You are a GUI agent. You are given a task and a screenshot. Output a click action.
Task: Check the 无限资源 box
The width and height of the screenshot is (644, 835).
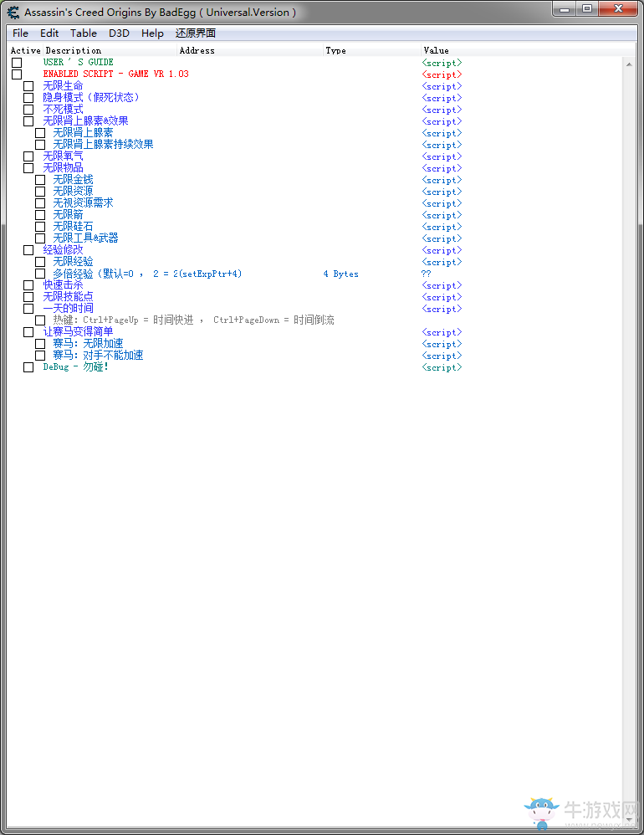[x=40, y=192]
